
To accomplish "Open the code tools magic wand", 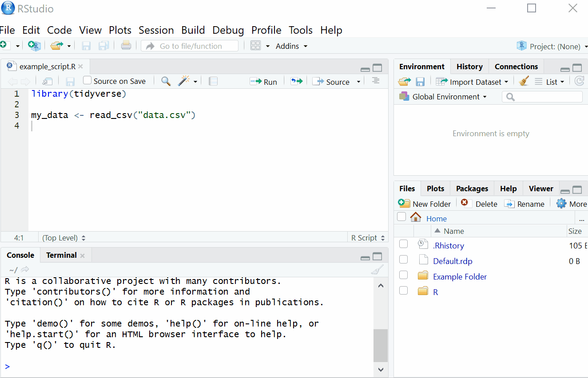I will tap(183, 81).
